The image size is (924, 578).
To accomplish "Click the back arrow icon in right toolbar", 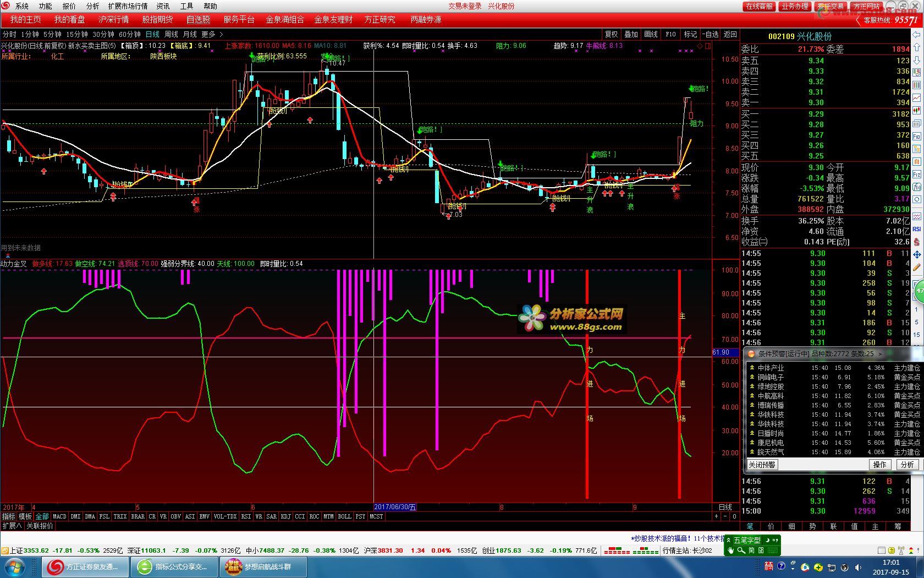I will [x=917, y=35].
